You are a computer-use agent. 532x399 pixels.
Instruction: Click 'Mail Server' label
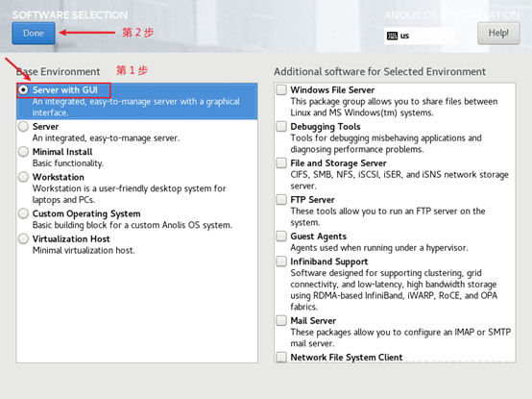coord(313,320)
